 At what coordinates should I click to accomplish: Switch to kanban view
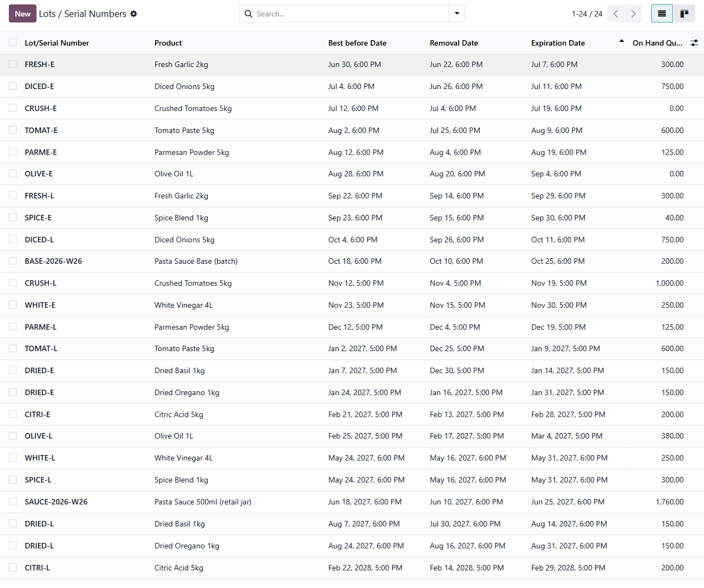click(684, 14)
